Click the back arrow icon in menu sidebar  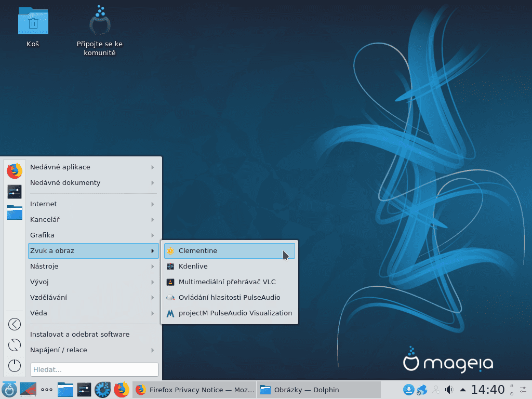(15, 324)
